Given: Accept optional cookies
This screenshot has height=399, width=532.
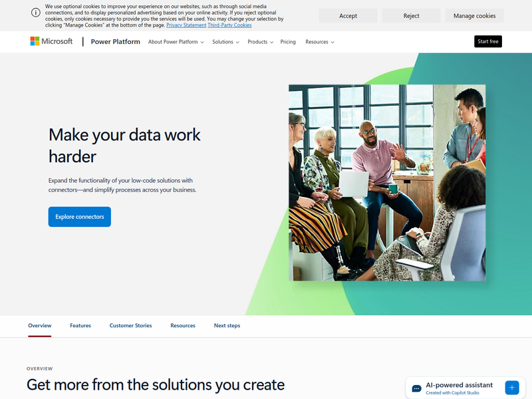Looking at the screenshot, I should click(x=348, y=15).
